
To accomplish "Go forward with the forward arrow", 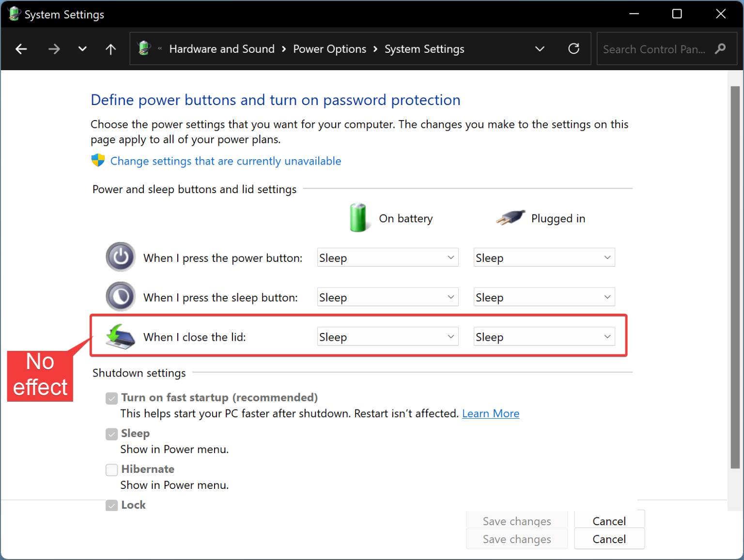I will click(x=54, y=49).
